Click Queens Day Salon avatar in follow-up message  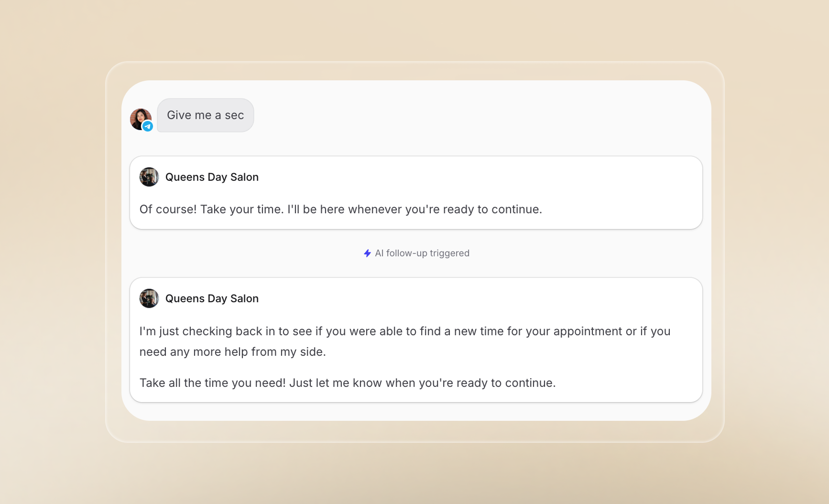tap(149, 298)
